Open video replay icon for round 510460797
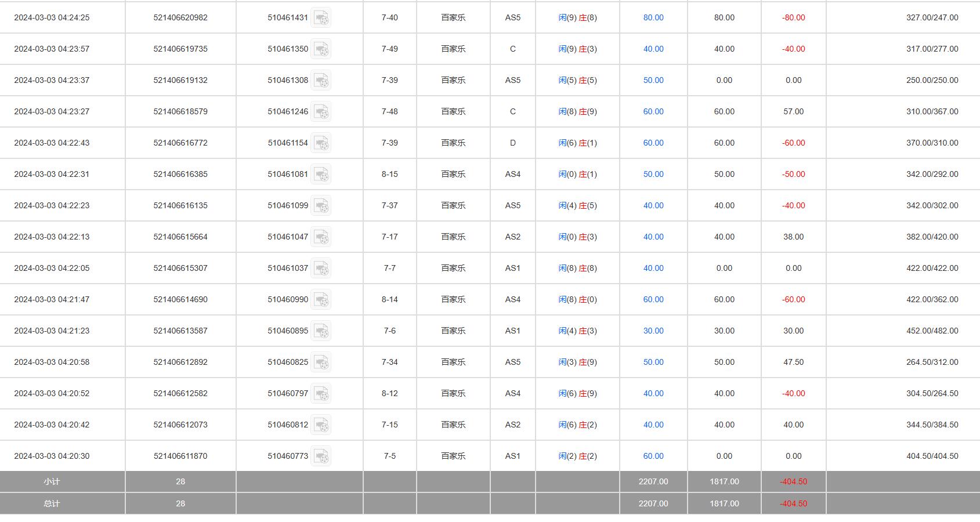980x522 pixels. click(x=321, y=394)
